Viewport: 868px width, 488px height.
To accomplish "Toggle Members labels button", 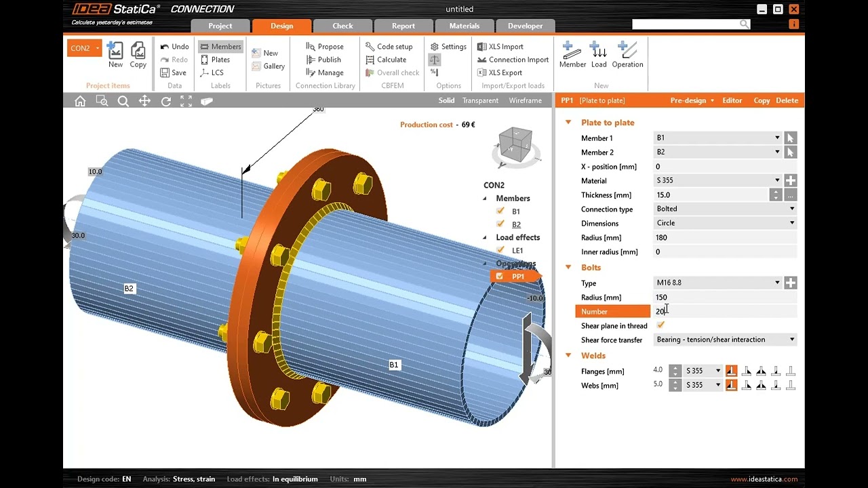I will tap(220, 47).
